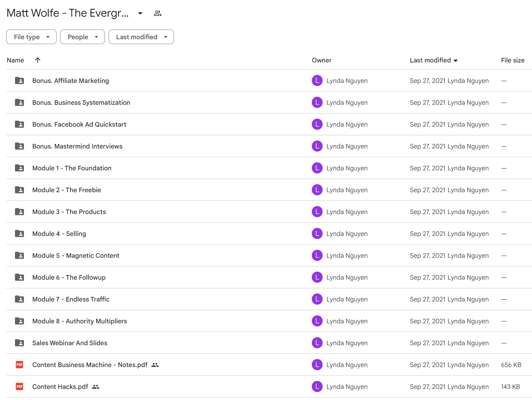Click owner avatar in Content Hacks.pdf row
This screenshot has height=400, width=532.
[317, 386]
